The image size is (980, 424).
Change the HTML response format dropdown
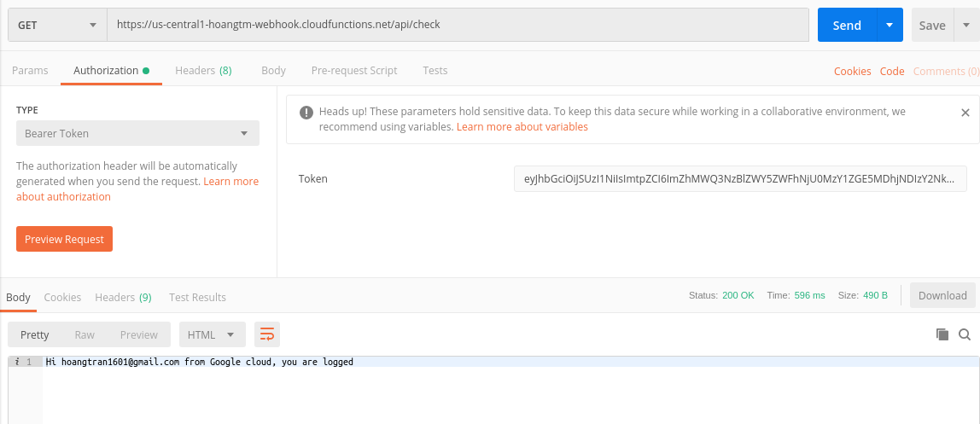point(212,334)
